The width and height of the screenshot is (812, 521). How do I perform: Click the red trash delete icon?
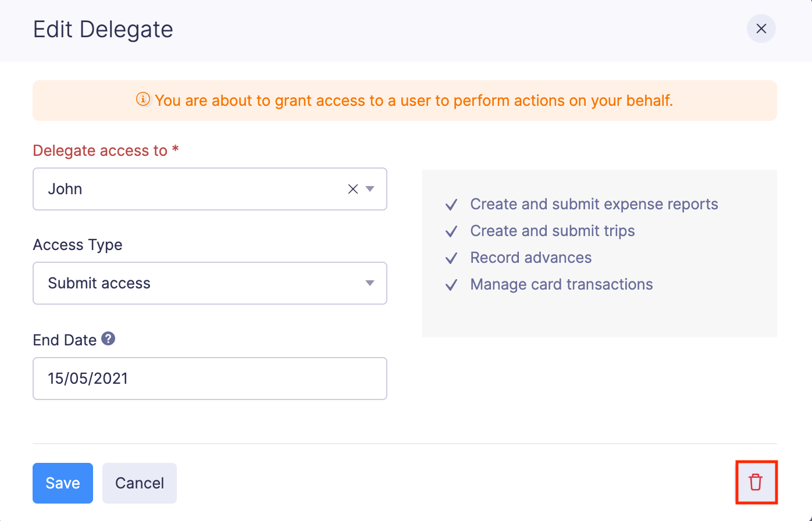756,482
